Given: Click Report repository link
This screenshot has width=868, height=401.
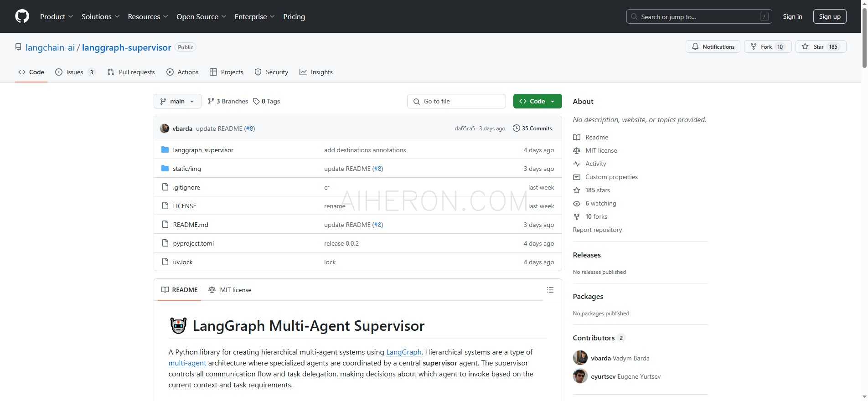Looking at the screenshot, I should click(x=597, y=230).
